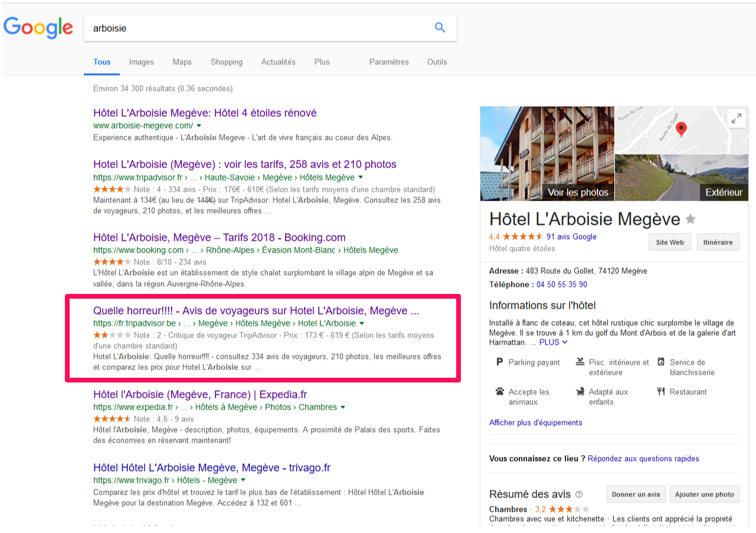The width and height of the screenshot is (756, 533).
Task: Open the trivago.fr Hôtel L'Arboisie result
Action: click(x=212, y=467)
